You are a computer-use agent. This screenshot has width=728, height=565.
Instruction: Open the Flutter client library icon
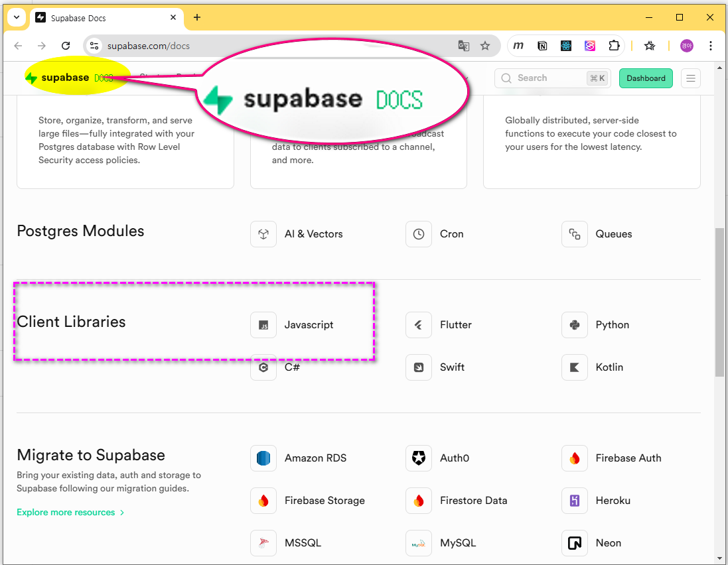click(419, 325)
